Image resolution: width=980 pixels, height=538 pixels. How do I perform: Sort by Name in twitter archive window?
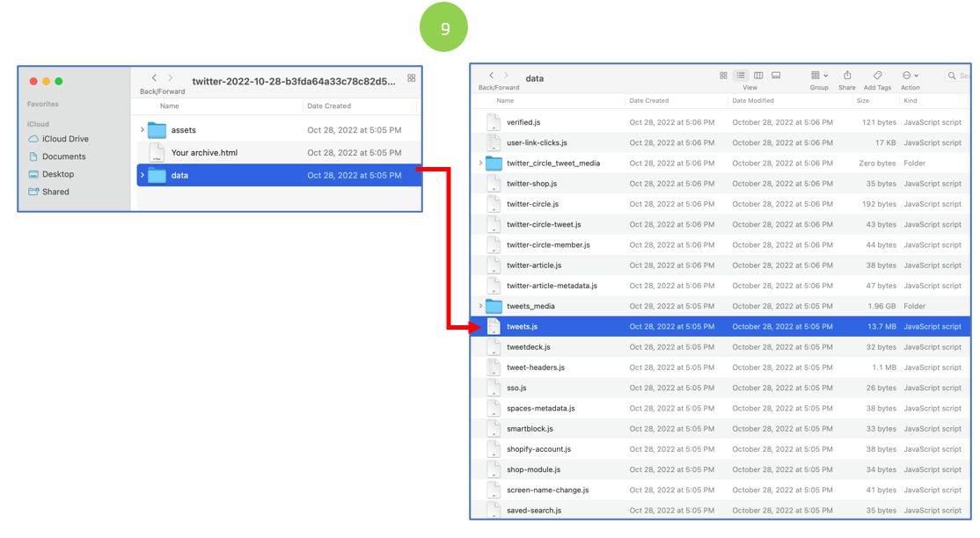click(170, 105)
